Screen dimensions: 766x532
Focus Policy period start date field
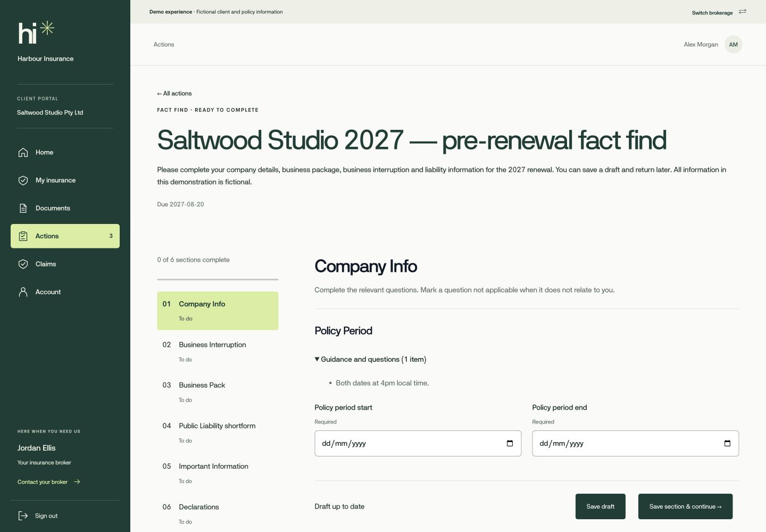[418, 443]
